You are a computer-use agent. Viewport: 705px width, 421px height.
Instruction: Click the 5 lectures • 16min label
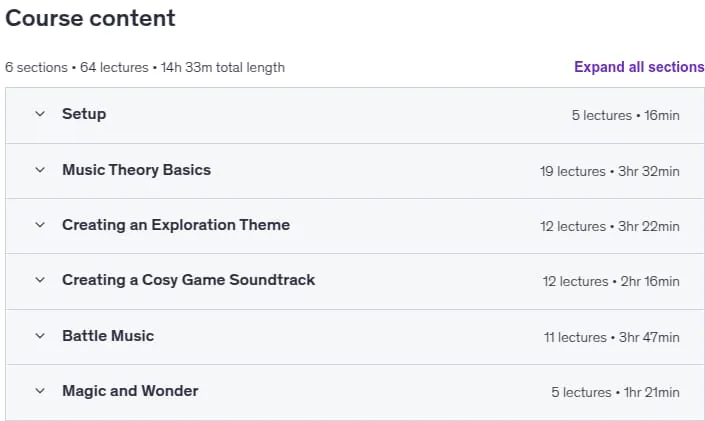coord(625,116)
